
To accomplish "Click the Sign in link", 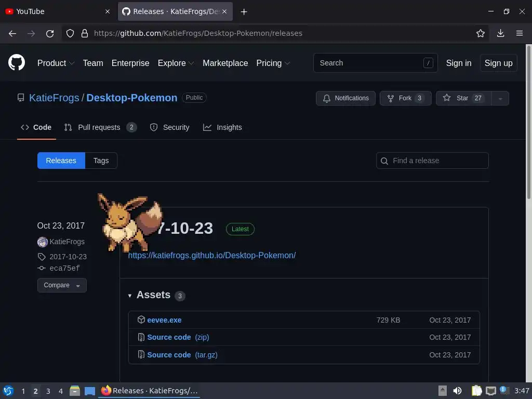I will click(459, 63).
